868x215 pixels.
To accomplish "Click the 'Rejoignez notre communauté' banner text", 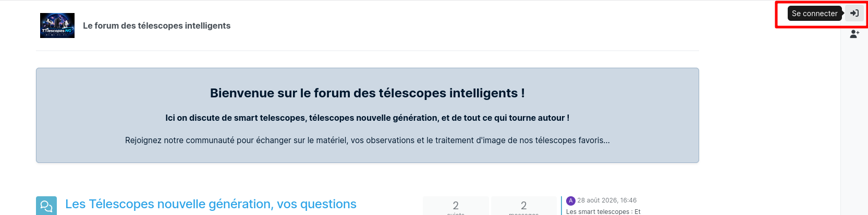I will 368,140.
